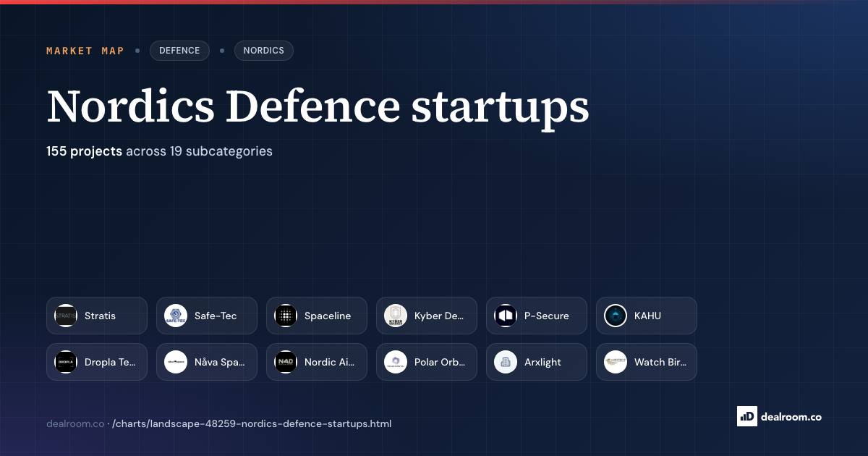Click the MARKET MAP label
Image resolution: width=868 pixels, height=456 pixels.
[x=85, y=51]
